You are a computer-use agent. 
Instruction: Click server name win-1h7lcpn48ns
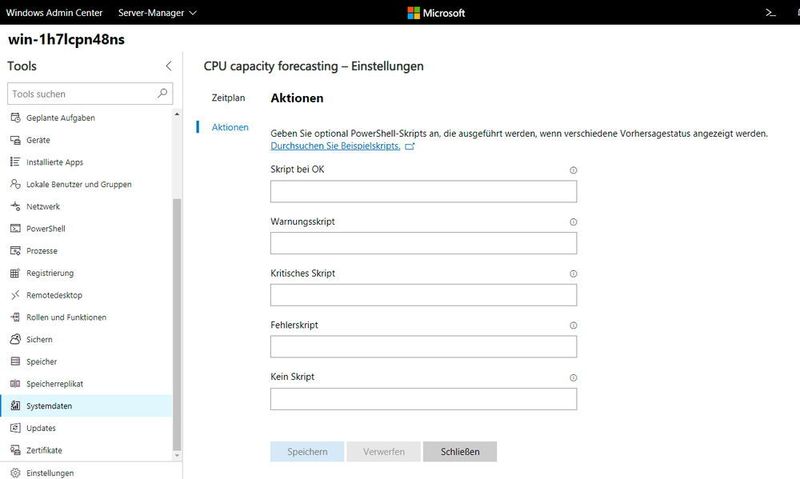pos(66,39)
